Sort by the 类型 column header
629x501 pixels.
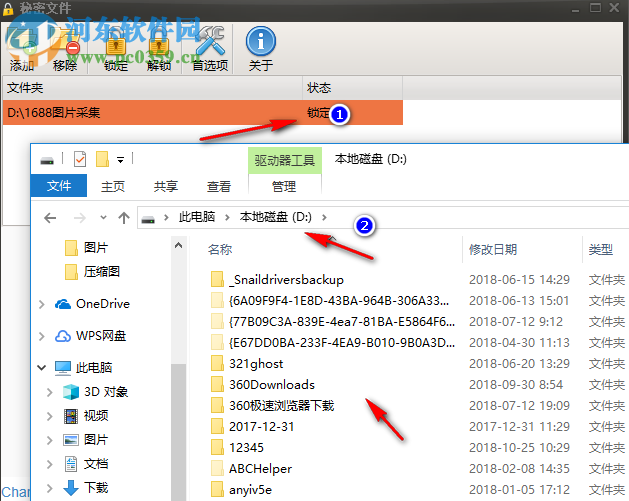click(601, 249)
